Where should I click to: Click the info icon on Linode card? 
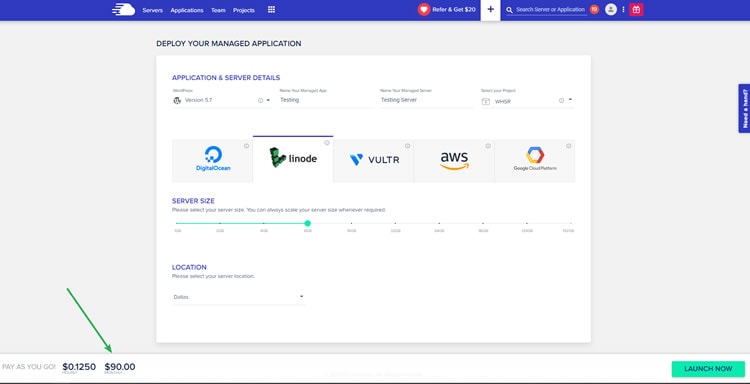327,143
